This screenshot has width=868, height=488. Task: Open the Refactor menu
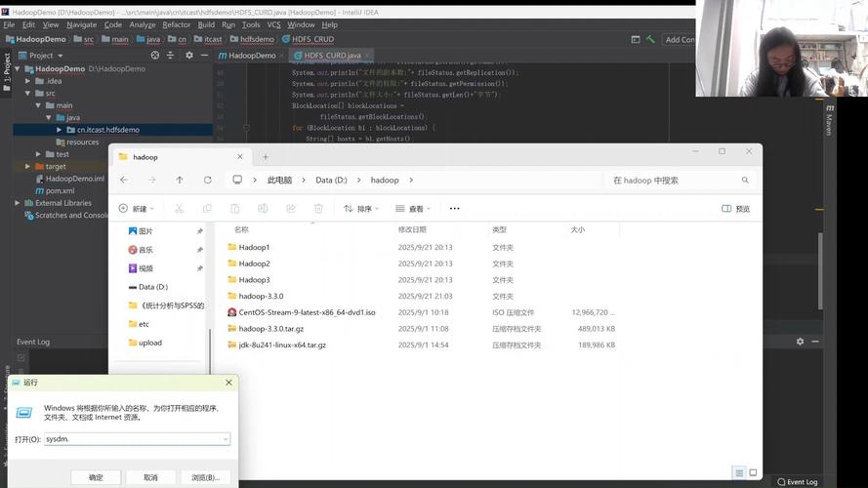click(x=176, y=25)
